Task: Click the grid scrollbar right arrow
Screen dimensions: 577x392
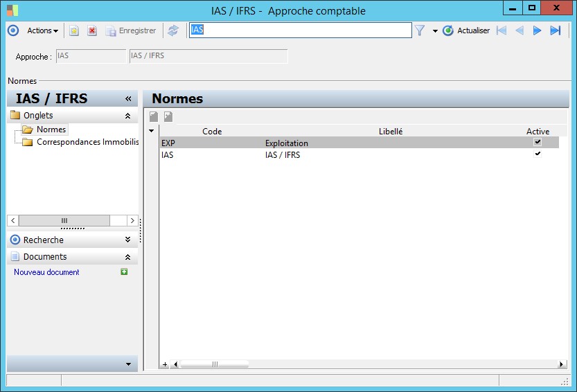Action: [561, 364]
